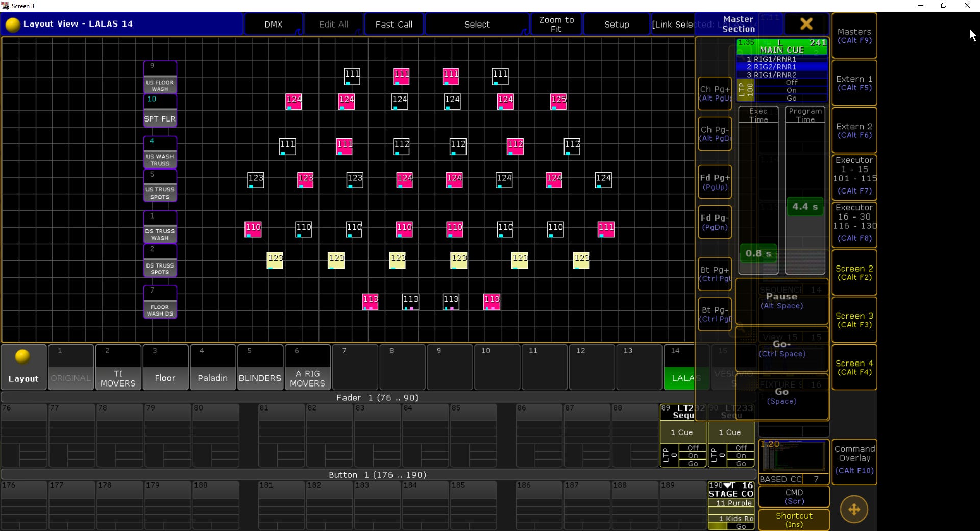This screenshot has width=980, height=531.
Task: Click the CMD (Scr) button
Action: 794,497
